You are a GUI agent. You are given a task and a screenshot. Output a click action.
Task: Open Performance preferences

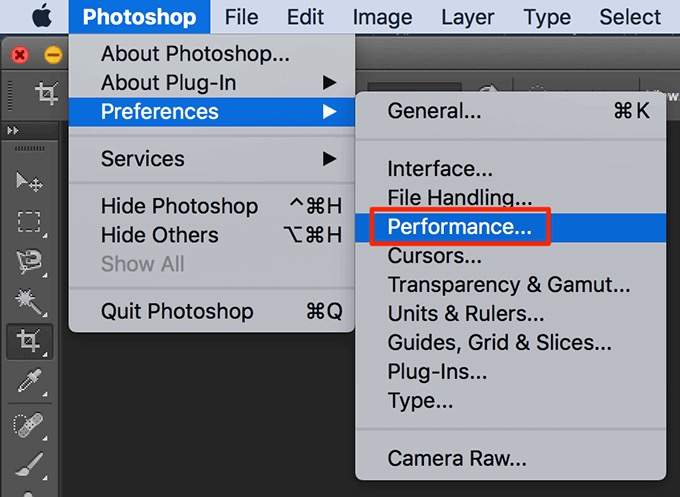459,227
